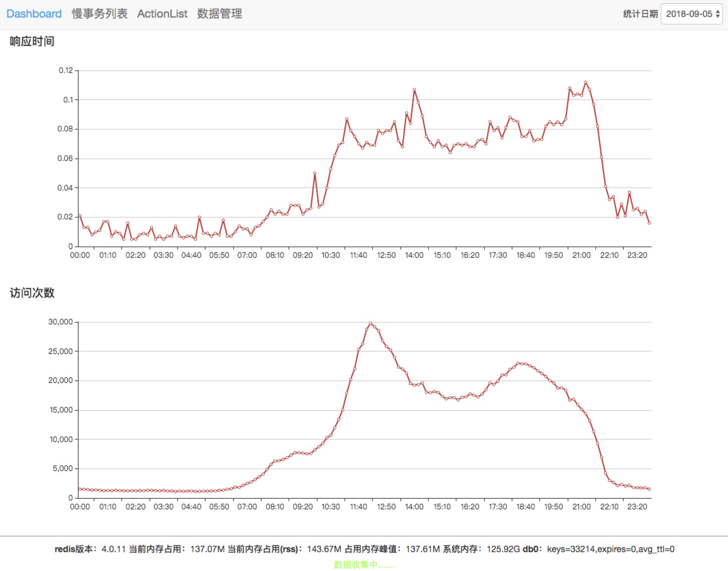
Task: Click the 18:40 x-axis label in 访问次数 chart
Action: (x=526, y=507)
